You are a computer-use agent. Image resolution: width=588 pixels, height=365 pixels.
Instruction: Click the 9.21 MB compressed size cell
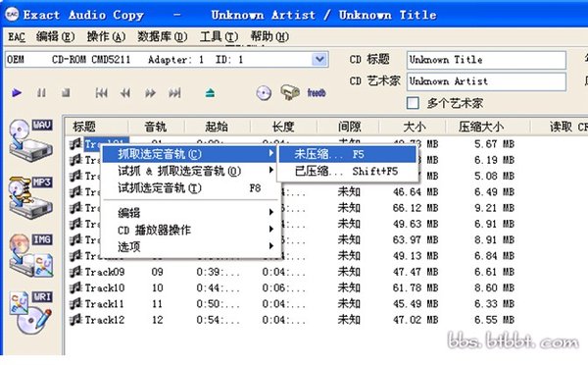pyautogui.click(x=494, y=208)
